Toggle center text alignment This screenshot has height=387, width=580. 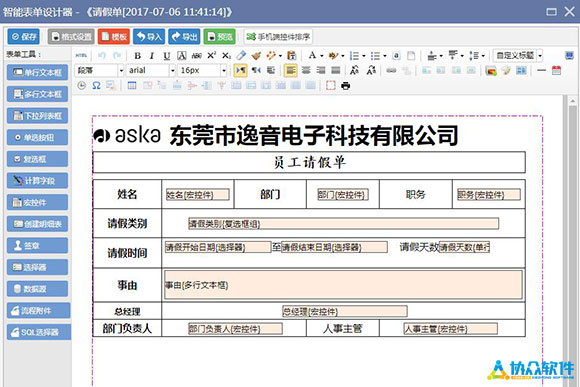point(306,70)
